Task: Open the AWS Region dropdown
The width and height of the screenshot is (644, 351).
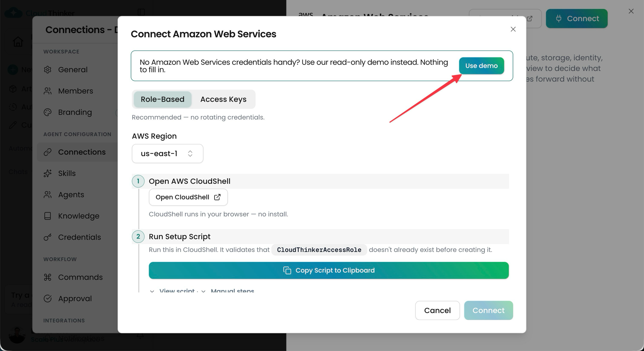Action: coord(167,154)
